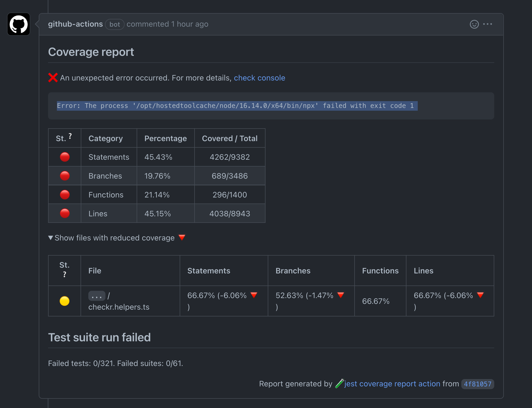Click the red status circle for Lines
The width and height of the screenshot is (532, 408).
(65, 213)
